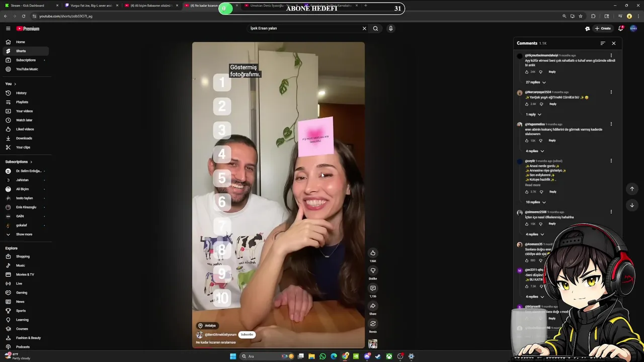Open Your videos
The height and width of the screenshot is (362, 644).
pos(25,111)
